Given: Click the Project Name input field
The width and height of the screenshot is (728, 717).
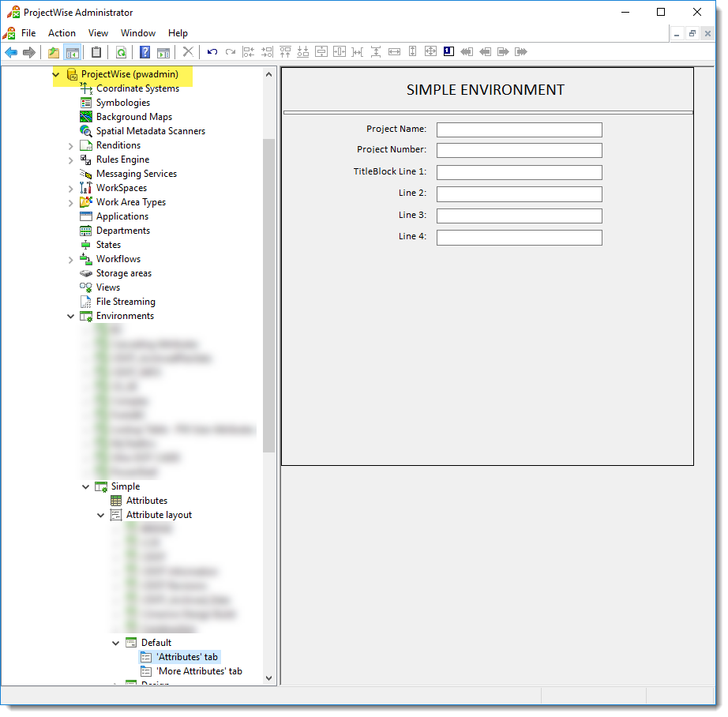Looking at the screenshot, I should coord(519,130).
